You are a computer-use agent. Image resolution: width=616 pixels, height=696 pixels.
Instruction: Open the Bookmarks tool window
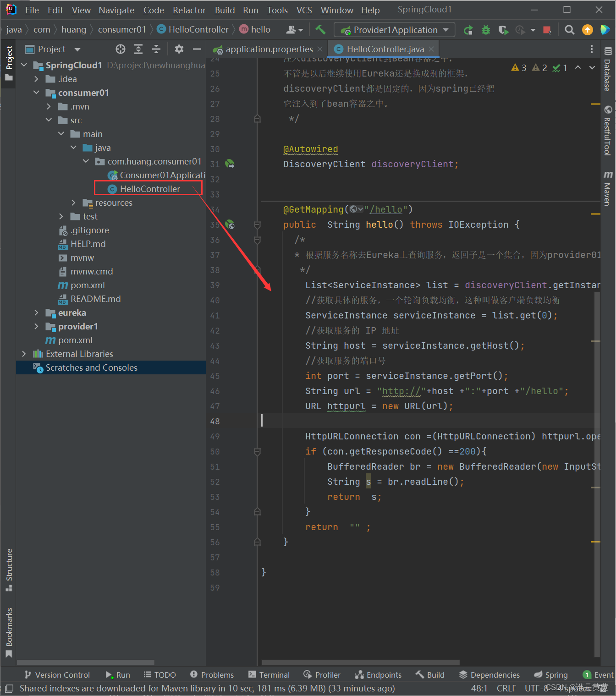(x=9, y=632)
